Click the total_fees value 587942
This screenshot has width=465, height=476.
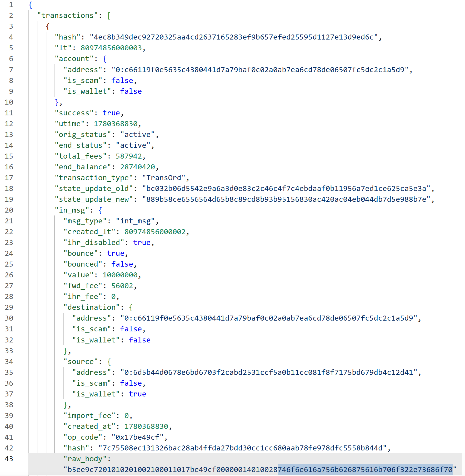pos(129,156)
